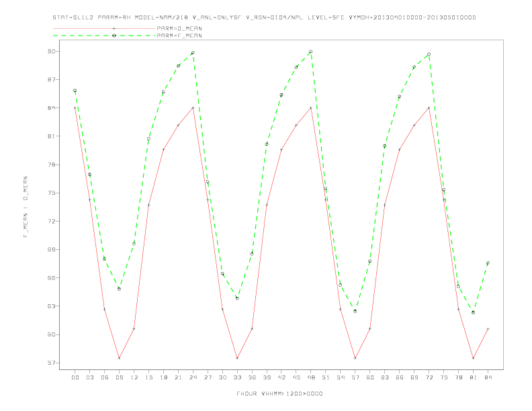Click the x-axis forecast hour label 21
This screenshot has width=532, height=411.
coord(179,377)
